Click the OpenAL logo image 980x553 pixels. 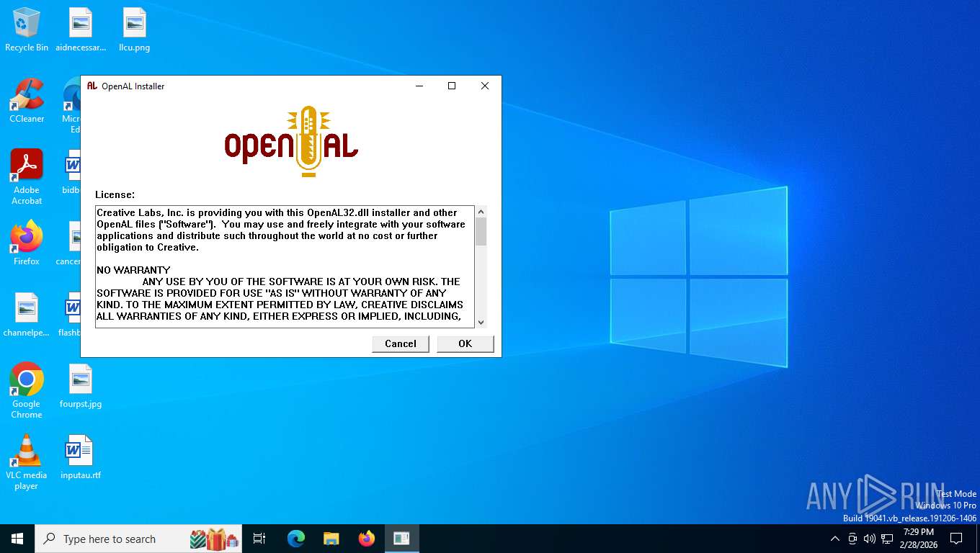291,142
